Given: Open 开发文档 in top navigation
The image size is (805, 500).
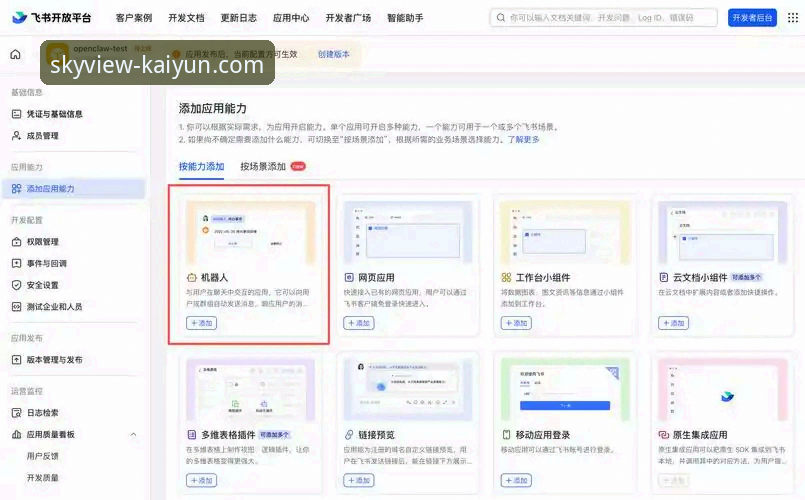Looking at the screenshot, I should pyautogui.click(x=186, y=18).
